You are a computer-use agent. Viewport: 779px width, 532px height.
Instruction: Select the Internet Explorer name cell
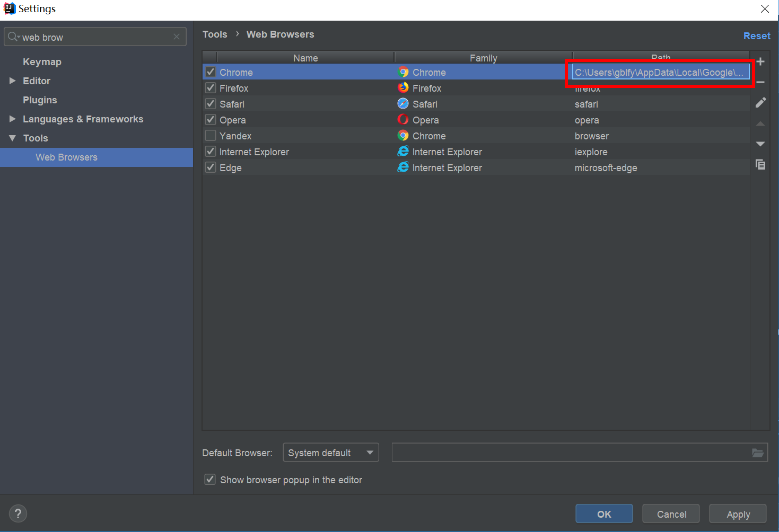[306, 152]
